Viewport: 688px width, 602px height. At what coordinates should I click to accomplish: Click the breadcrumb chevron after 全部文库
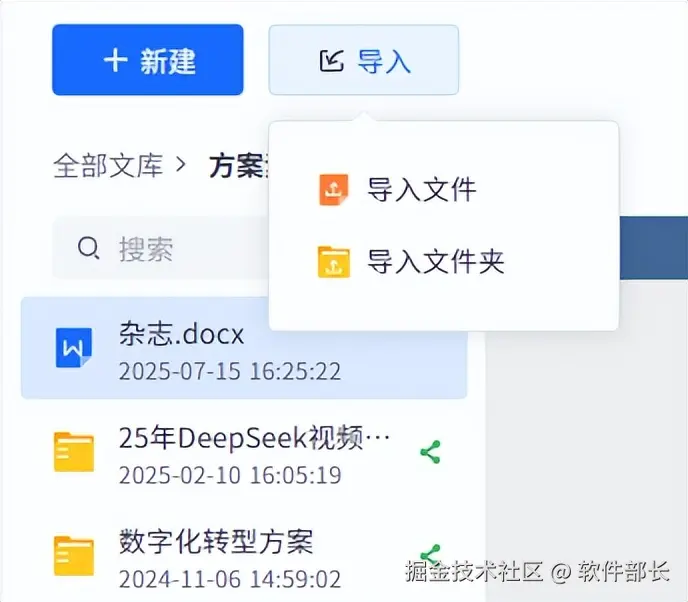point(181,165)
